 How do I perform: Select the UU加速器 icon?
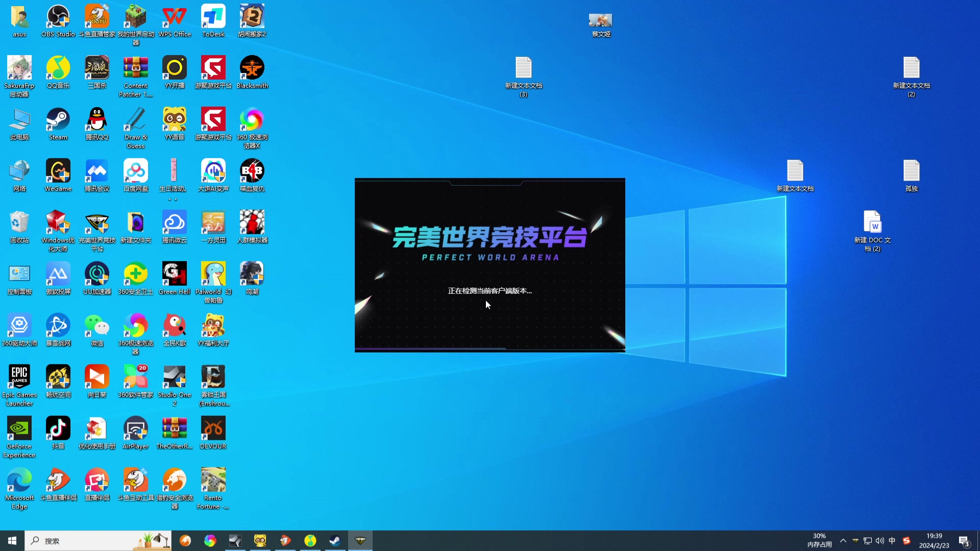tap(97, 279)
